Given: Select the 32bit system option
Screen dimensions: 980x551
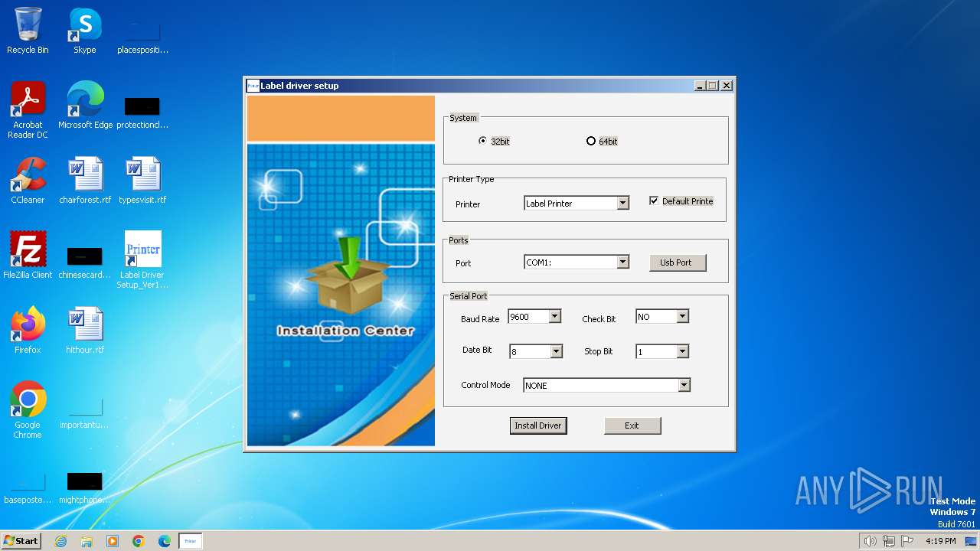Looking at the screenshot, I should coord(494,141).
